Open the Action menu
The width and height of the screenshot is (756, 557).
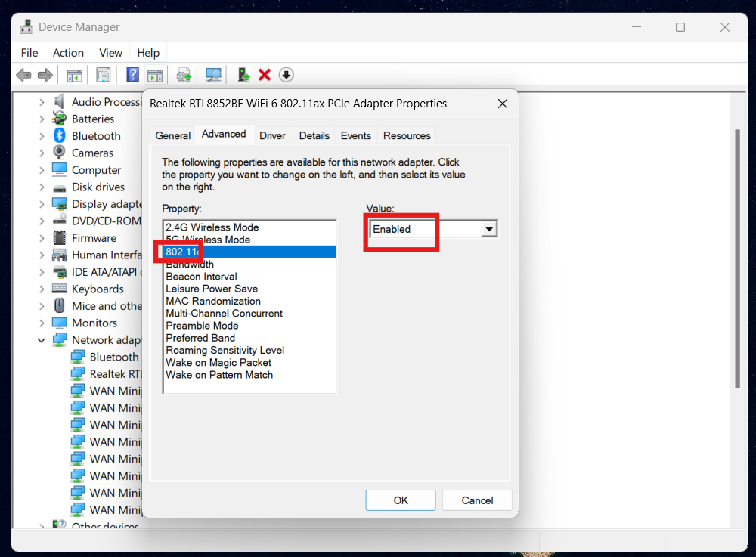[69, 52]
